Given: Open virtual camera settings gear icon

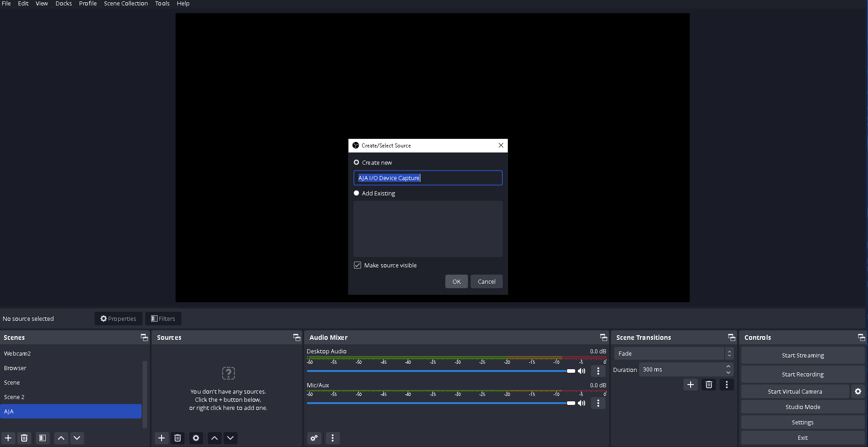Looking at the screenshot, I should [x=858, y=391].
